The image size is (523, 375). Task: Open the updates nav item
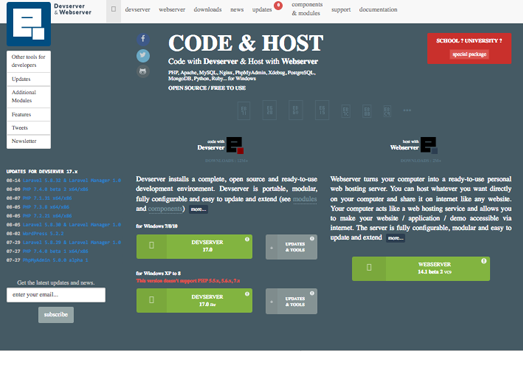[x=262, y=10]
